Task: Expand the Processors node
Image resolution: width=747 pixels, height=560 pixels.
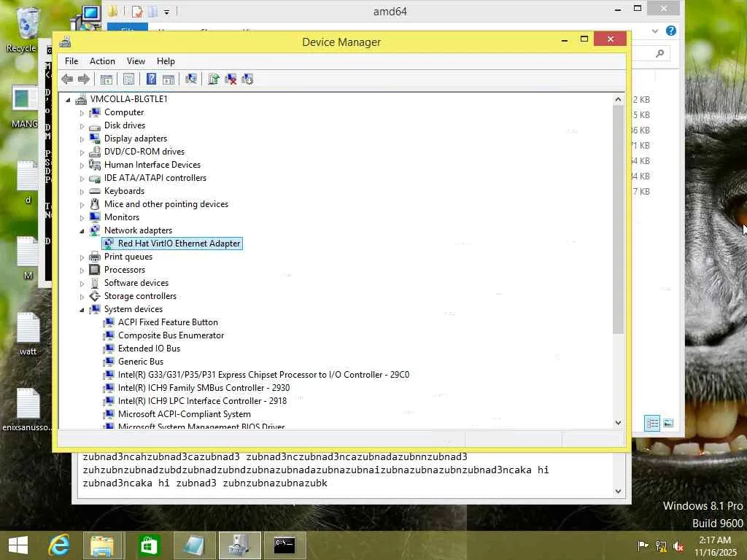Action: (x=82, y=271)
